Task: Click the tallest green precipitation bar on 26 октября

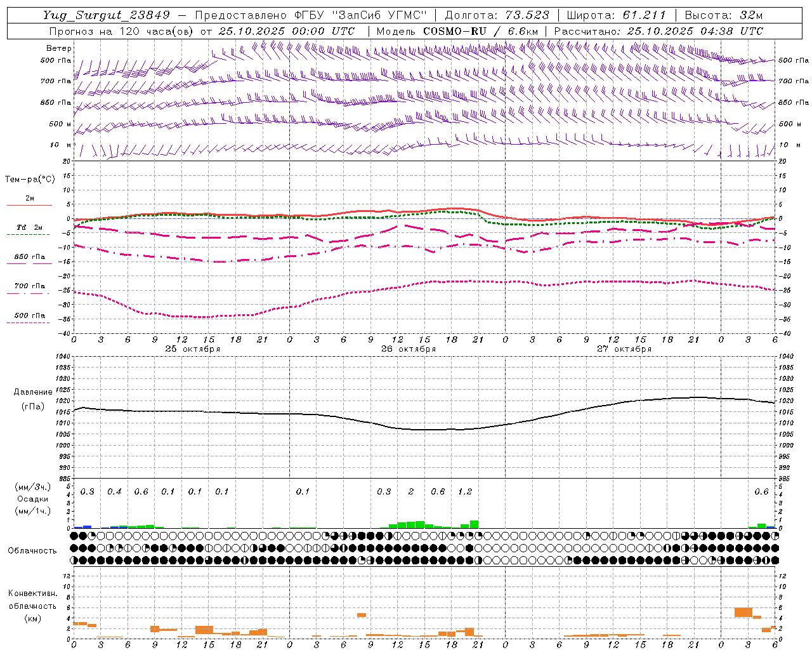Action: (474, 524)
